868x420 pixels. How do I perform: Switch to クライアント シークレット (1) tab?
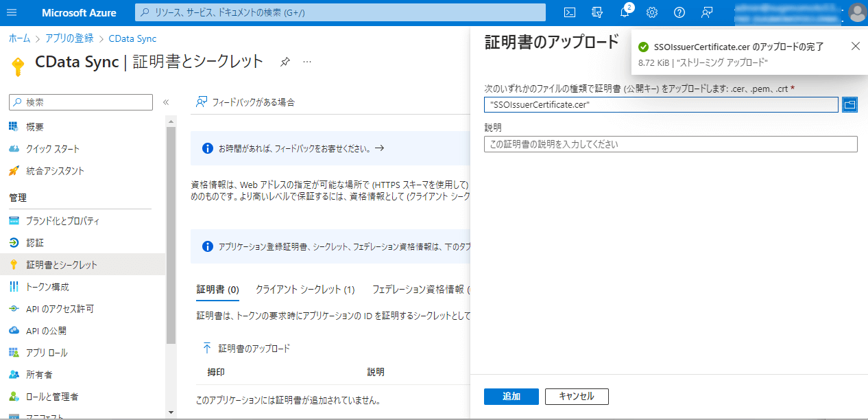tap(305, 290)
